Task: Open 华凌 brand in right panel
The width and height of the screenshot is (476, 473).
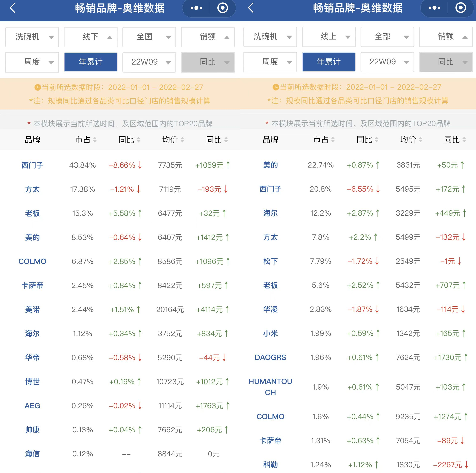Action: [270, 309]
